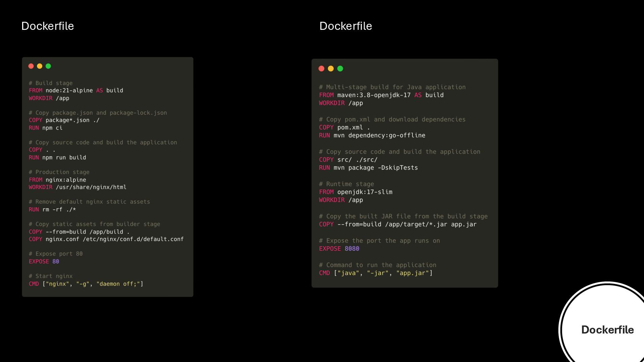Click red dot on left code window

pyautogui.click(x=31, y=66)
